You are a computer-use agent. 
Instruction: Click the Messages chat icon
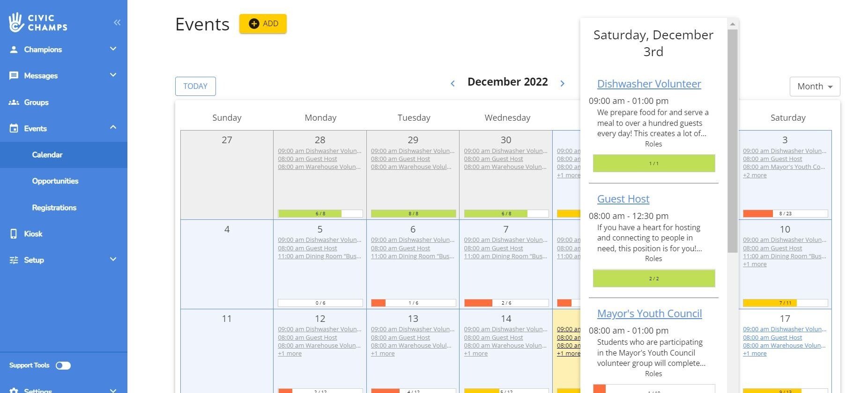click(x=14, y=76)
